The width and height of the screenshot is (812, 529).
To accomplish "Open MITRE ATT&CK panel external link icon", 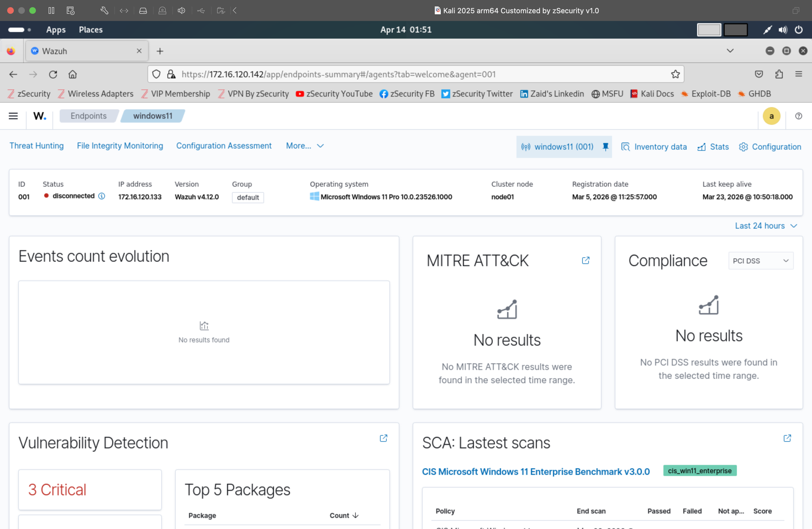I will pos(586,261).
